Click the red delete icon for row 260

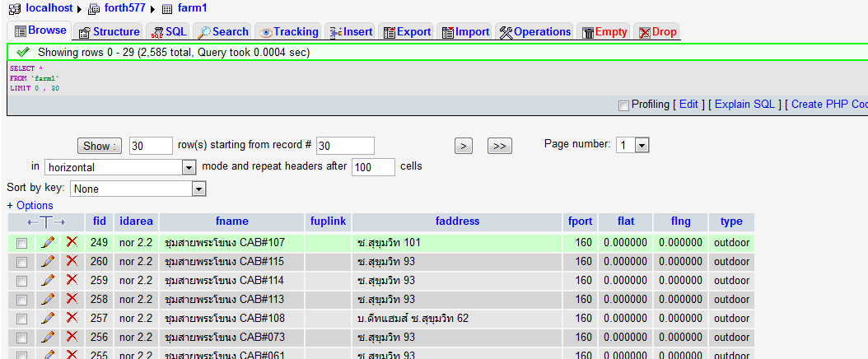tap(72, 261)
